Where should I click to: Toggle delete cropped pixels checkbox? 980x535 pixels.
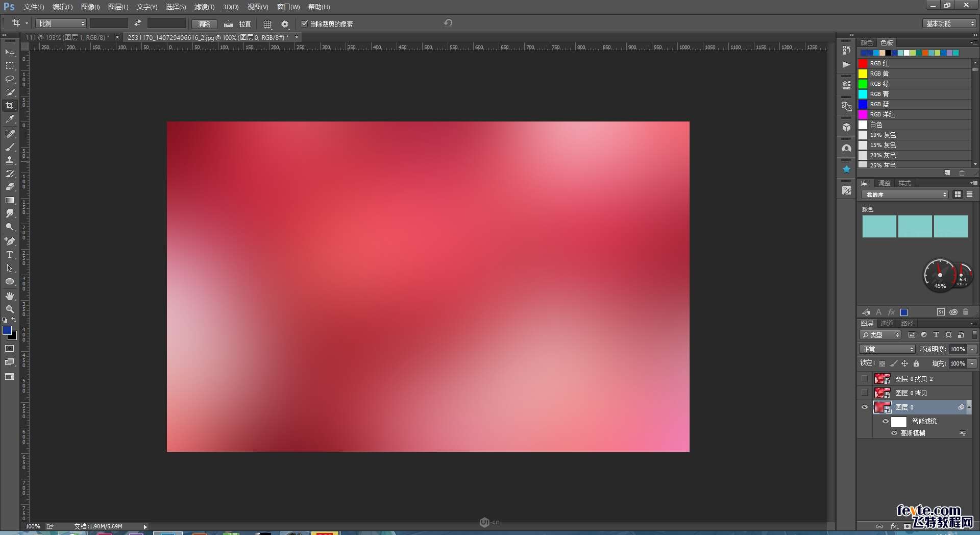pos(305,23)
